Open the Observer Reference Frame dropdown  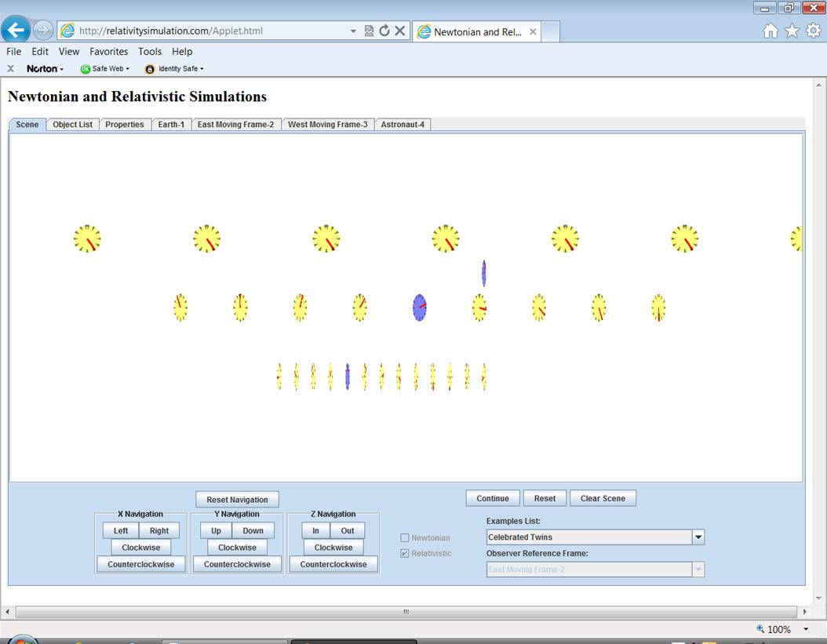point(698,569)
